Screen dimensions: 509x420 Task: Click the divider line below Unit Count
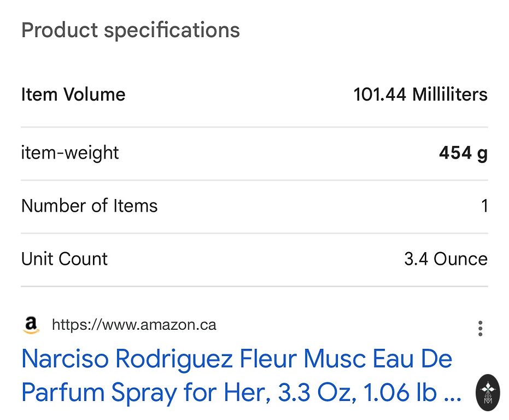click(254, 286)
